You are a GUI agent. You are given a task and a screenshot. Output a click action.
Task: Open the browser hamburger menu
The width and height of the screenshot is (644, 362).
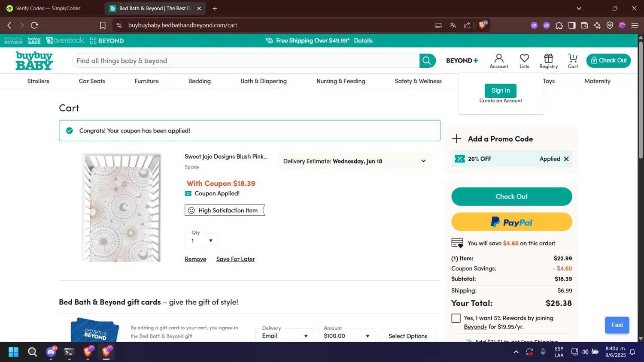click(635, 25)
